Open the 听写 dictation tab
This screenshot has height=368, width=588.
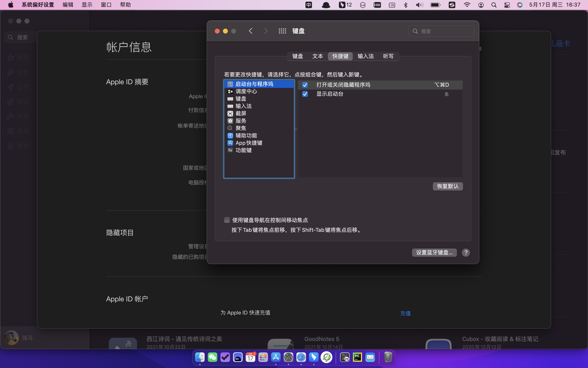click(x=388, y=56)
